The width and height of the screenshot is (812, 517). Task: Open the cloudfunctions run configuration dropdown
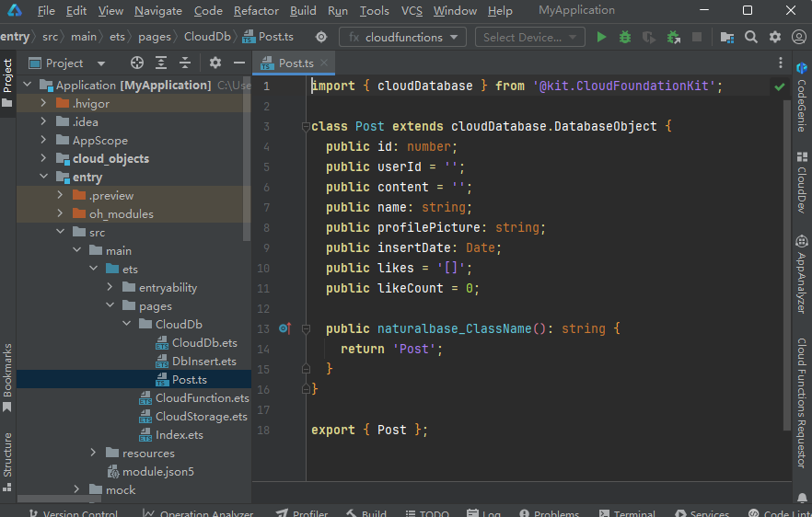403,38
